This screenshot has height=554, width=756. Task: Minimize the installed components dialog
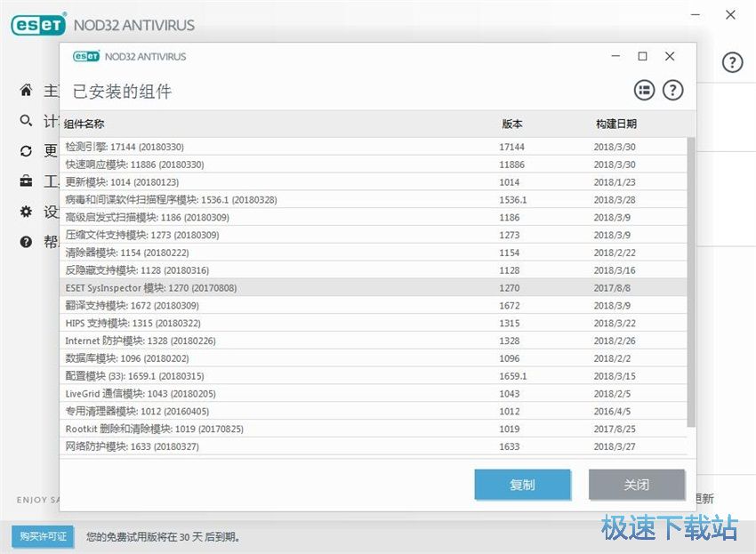(615, 56)
